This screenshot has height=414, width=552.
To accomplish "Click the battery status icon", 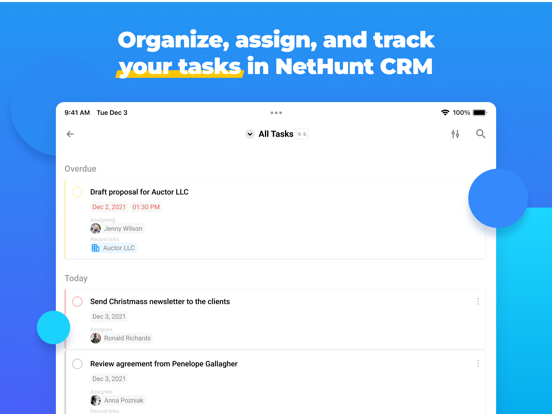I will [480, 112].
